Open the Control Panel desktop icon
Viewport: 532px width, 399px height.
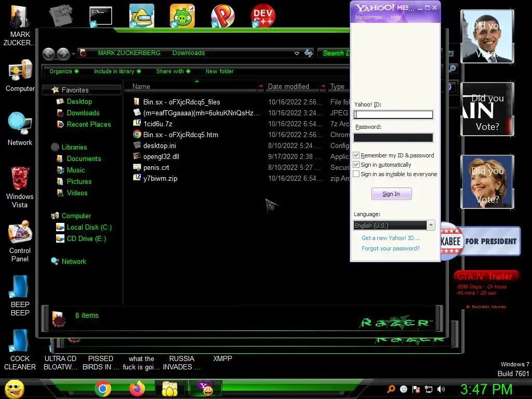(20, 241)
